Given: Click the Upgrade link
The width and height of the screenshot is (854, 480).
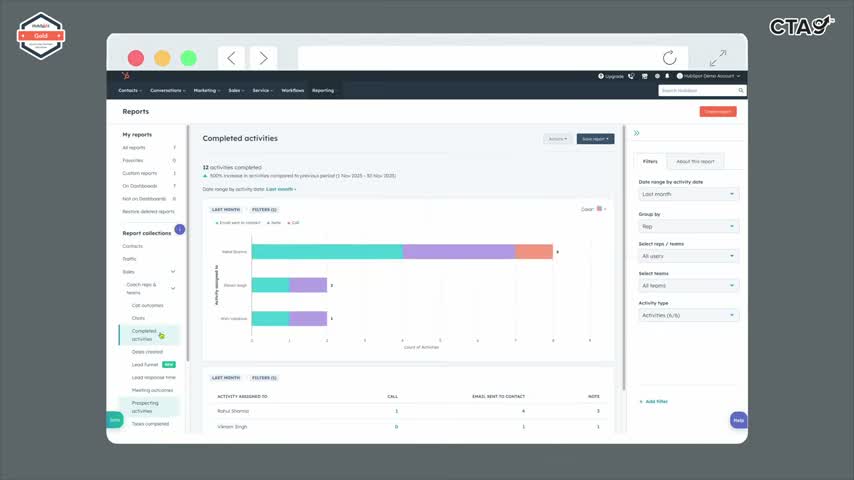Looking at the screenshot, I should 614,76.
